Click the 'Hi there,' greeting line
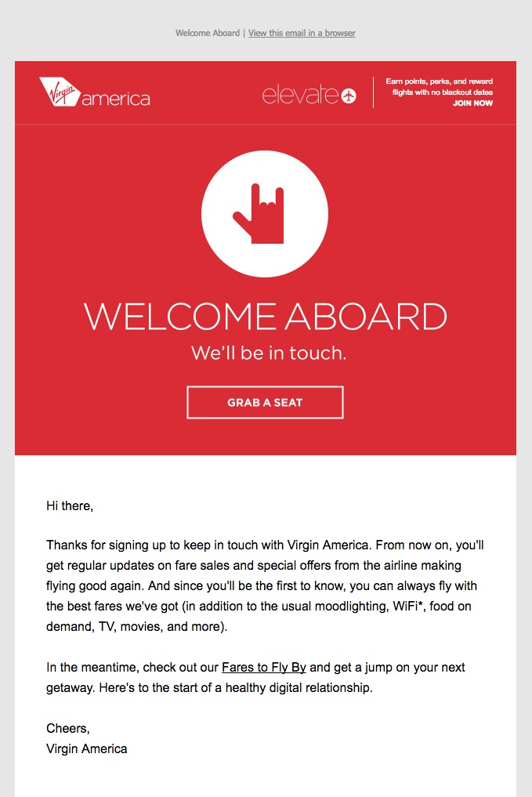The width and height of the screenshot is (532, 797). (70, 505)
